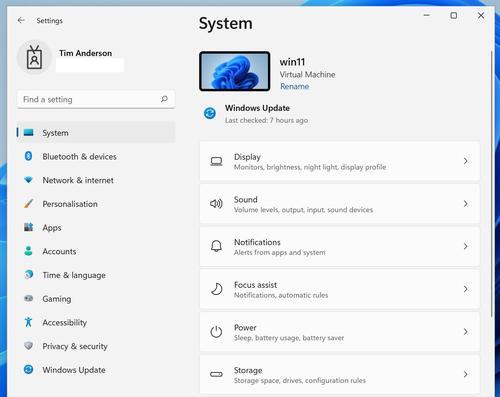Click the Bluetooth icon in sidebar
This screenshot has width=500, height=397.
point(29,156)
